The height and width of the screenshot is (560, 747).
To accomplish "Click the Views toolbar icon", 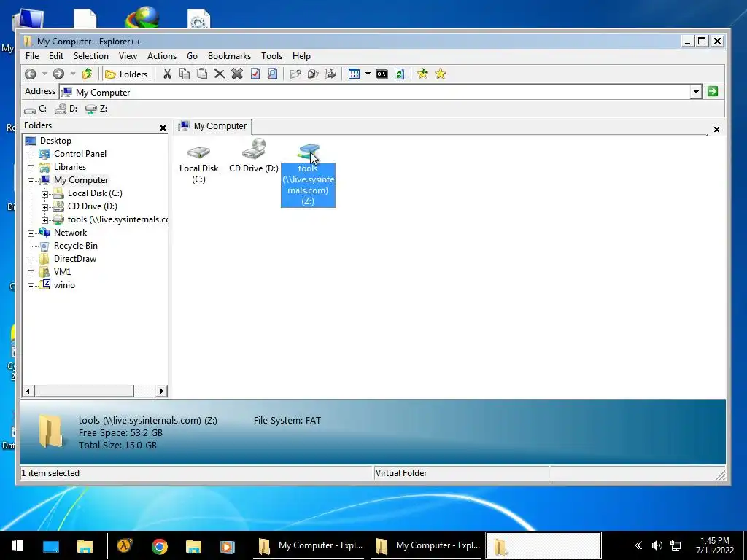I will point(354,74).
